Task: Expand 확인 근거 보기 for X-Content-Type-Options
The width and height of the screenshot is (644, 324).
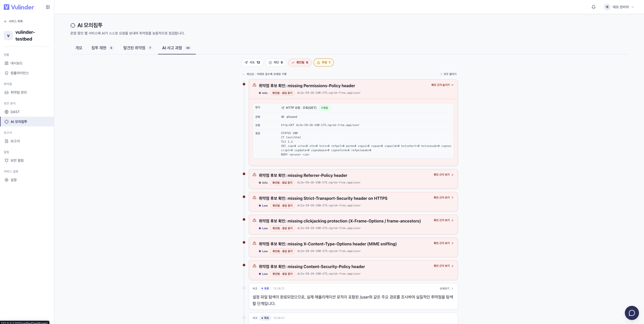Action: coord(443,243)
